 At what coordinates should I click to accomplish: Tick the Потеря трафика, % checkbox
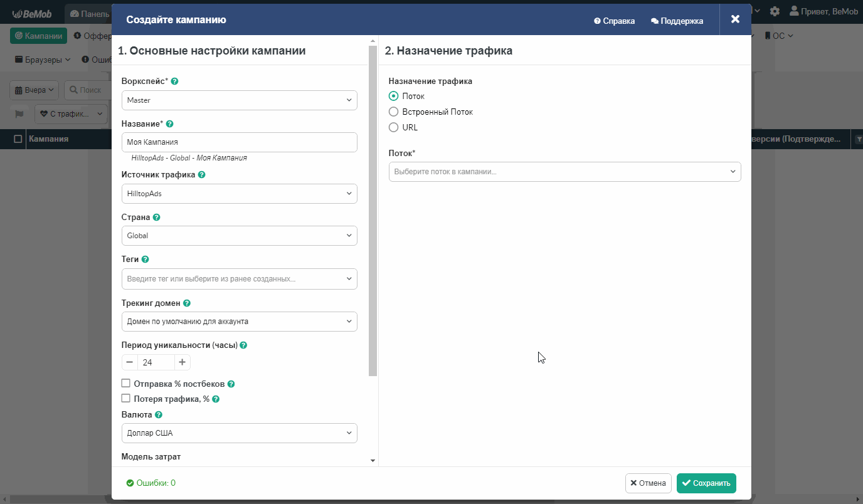click(126, 398)
